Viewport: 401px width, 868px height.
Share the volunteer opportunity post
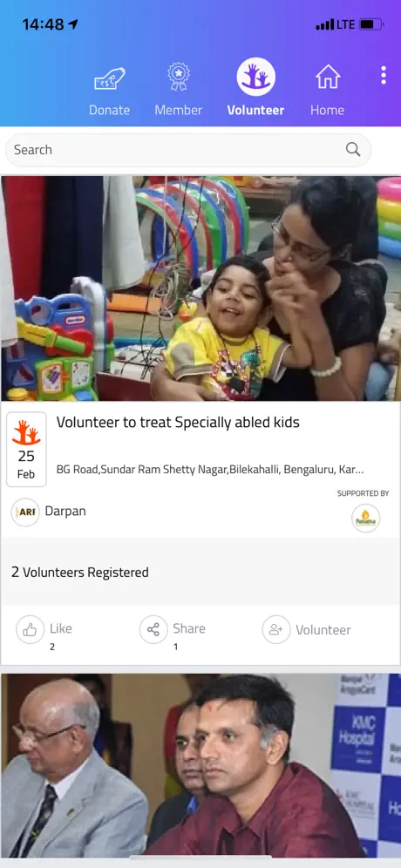[153, 629]
